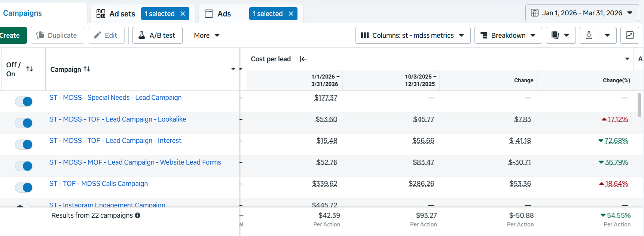Expand the Columns: st - mdss metrics dropdown

pyautogui.click(x=413, y=35)
